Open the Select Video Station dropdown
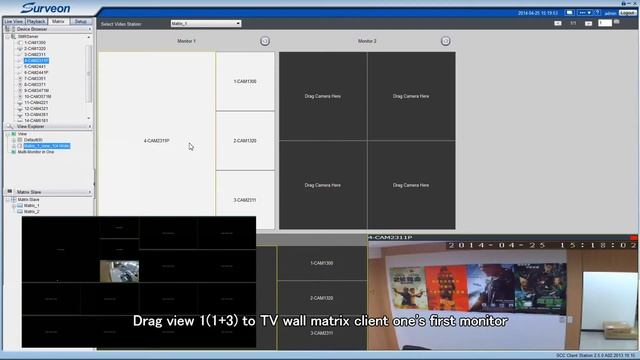 click(x=206, y=24)
